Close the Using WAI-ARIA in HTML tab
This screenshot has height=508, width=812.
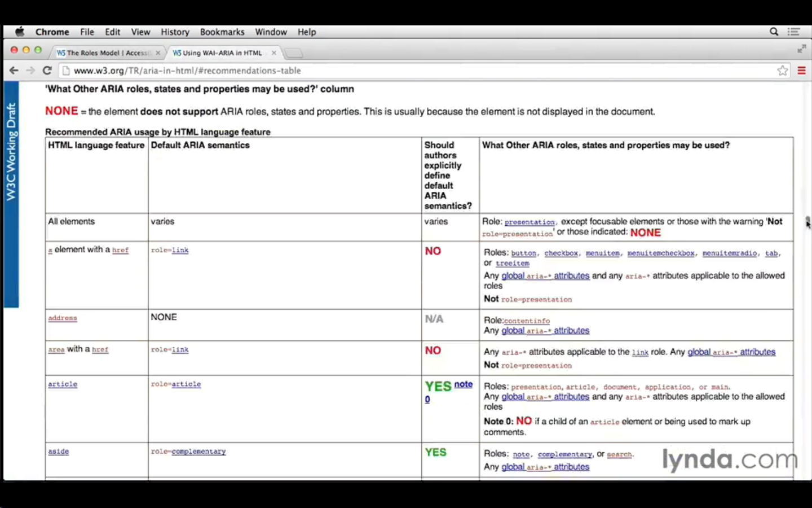(x=274, y=53)
